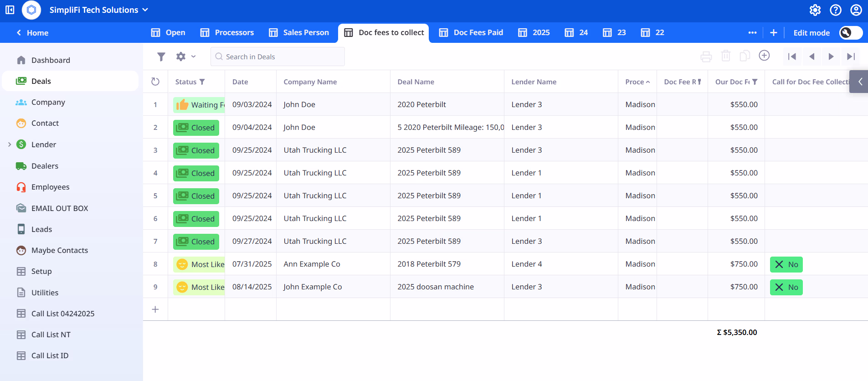Viewport: 868px width, 381px height.
Task: Open Company in sidebar
Action: pos(70,102)
